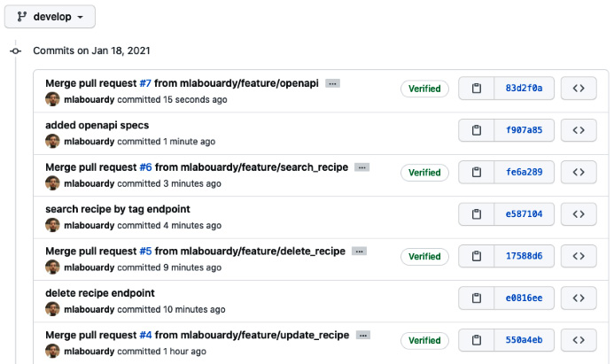Copy full SHA for commit 83d2f0a
This screenshot has width=614, height=364.
point(476,89)
